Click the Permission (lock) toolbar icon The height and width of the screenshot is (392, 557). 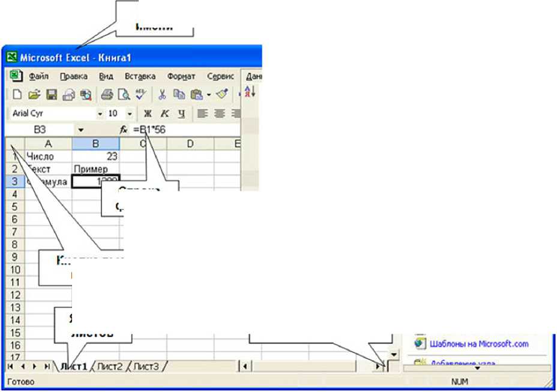pyautogui.click(x=68, y=95)
